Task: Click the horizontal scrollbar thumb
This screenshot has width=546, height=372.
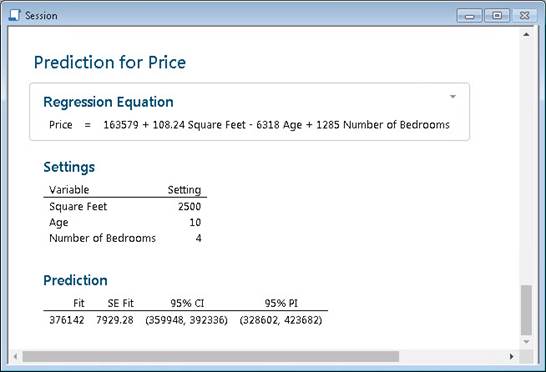Action: coord(211,356)
